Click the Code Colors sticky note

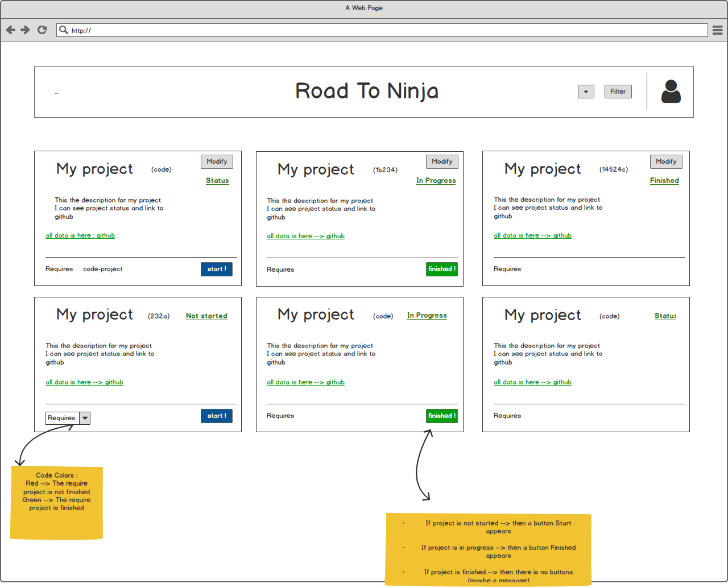[x=56, y=502]
